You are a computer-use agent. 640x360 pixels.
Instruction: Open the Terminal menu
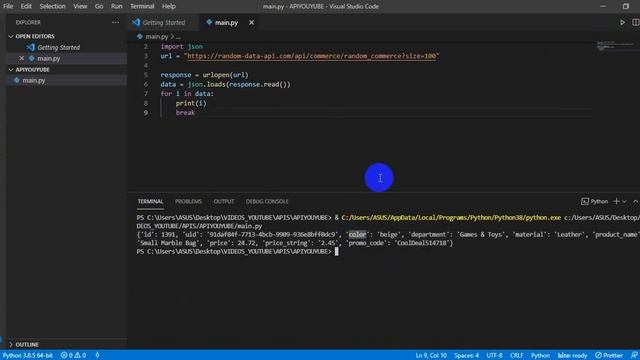142,6
